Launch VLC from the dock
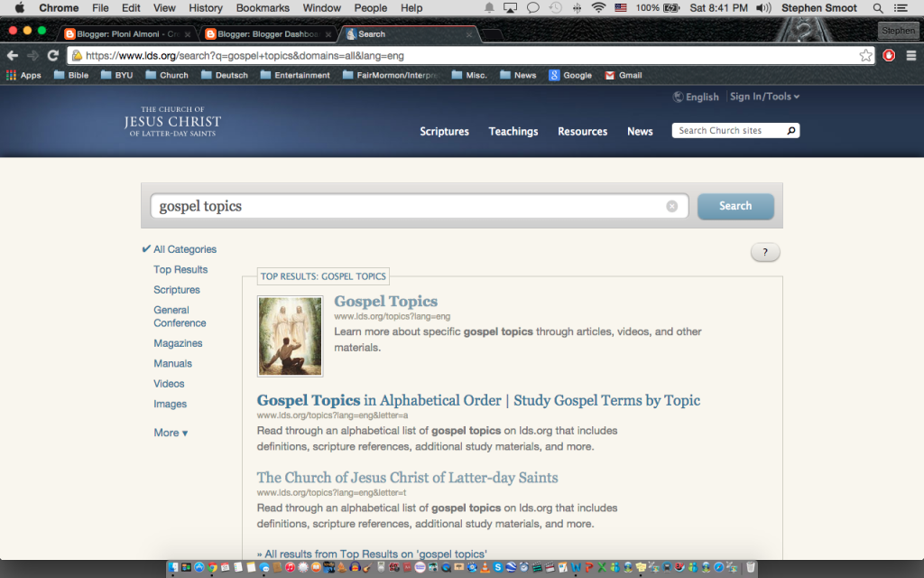924x578 pixels. (485, 567)
